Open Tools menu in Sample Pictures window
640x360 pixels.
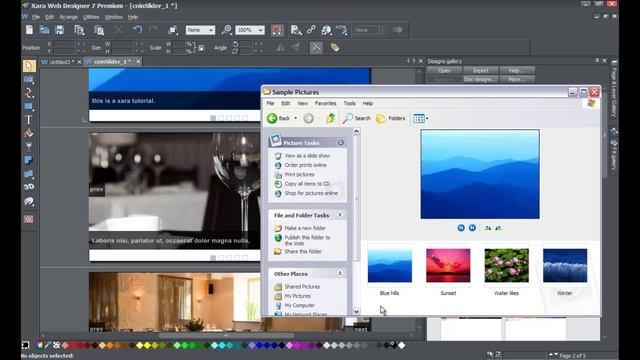pyautogui.click(x=349, y=104)
